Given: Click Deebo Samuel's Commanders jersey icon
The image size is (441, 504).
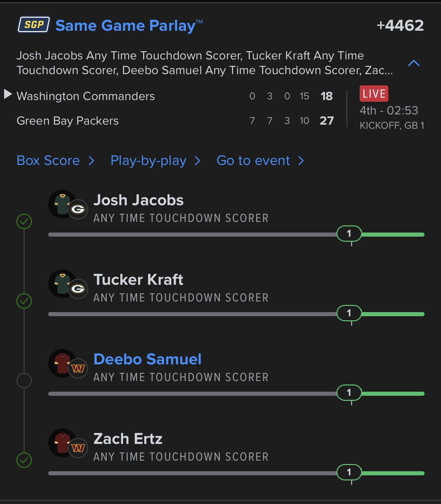Looking at the screenshot, I should 61,363.
